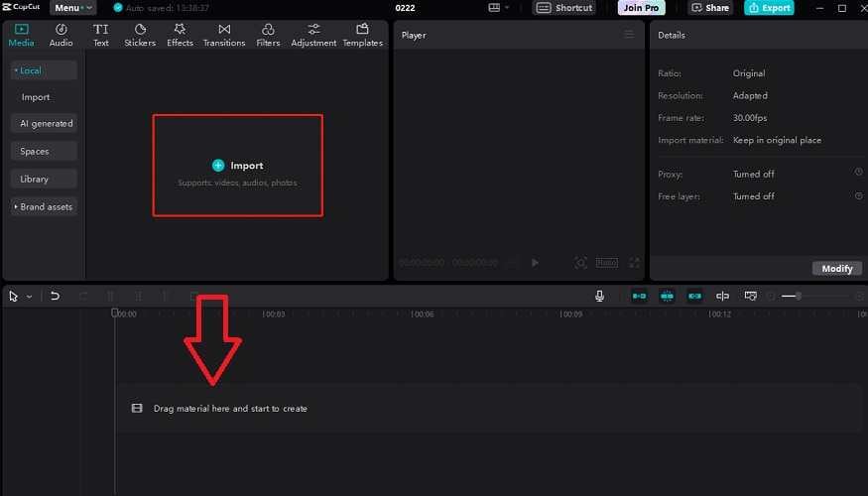The image size is (868, 496).
Task: Click the 00:12 timeline ruler mark
Action: [x=719, y=313]
